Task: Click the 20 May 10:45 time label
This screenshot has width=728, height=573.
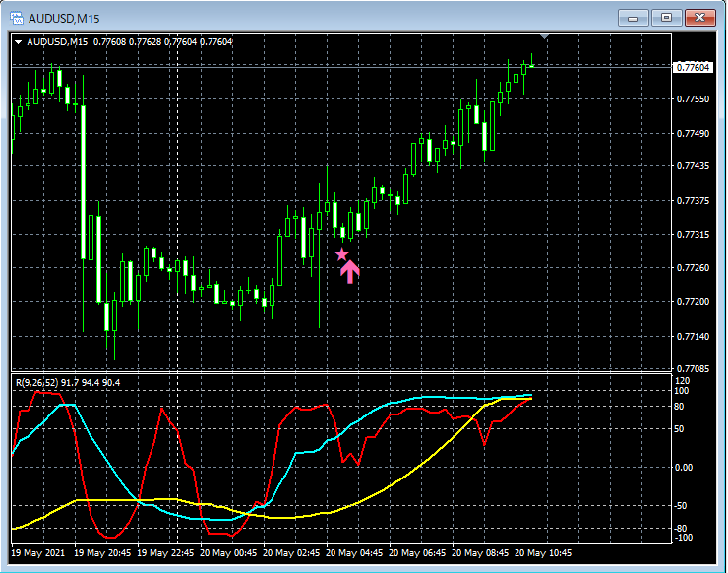Action: click(x=543, y=553)
